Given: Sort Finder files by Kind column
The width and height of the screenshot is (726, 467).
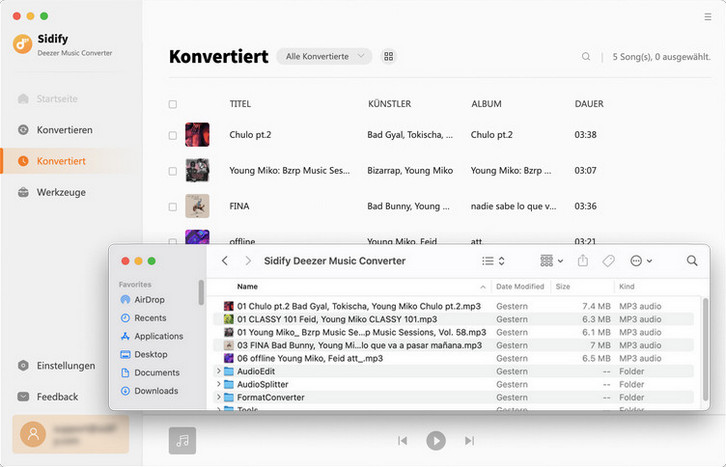Looking at the screenshot, I should click(627, 286).
